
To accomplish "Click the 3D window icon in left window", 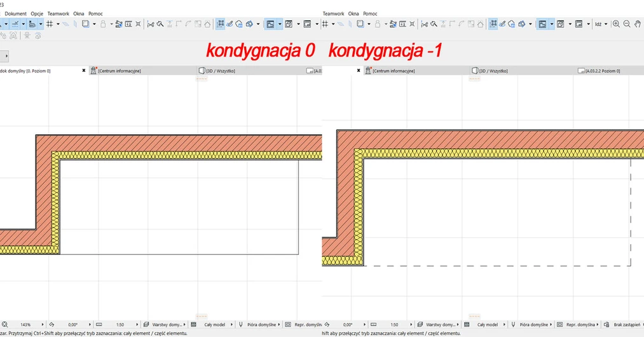I will click(x=289, y=24).
